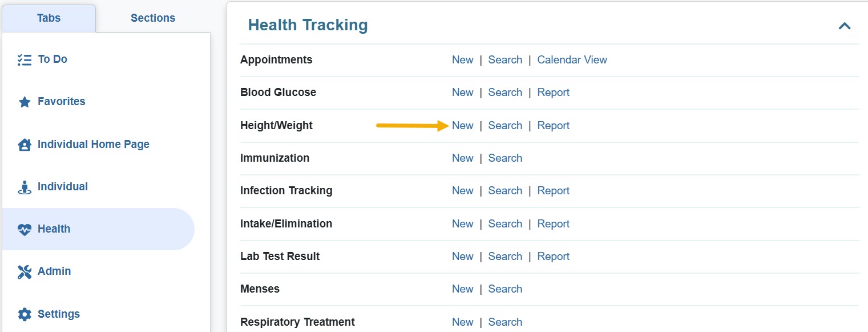The image size is (868, 332).
Task: Click the Health heart icon in sidebar
Action: 24,229
